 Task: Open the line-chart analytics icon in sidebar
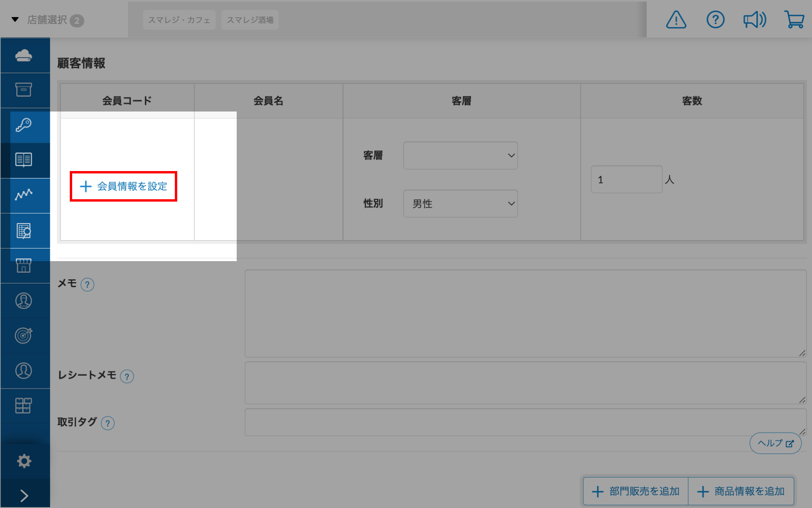tap(24, 195)
